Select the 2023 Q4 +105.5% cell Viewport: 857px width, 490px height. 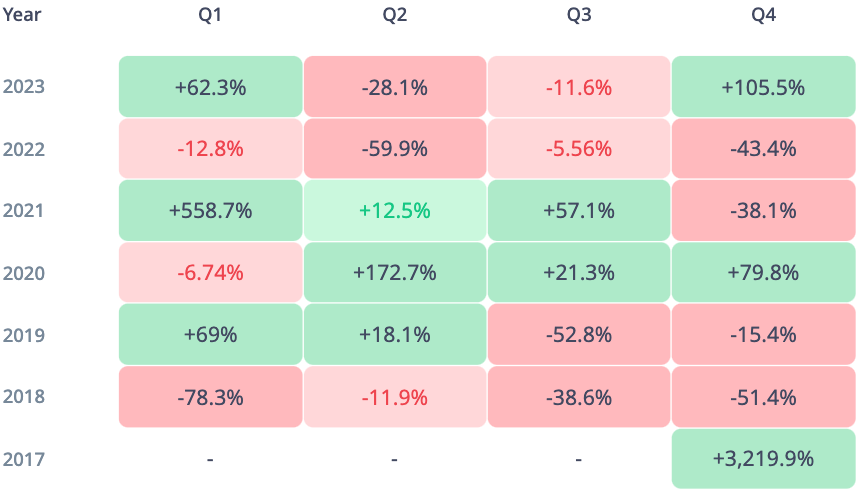pyautogui.click(x=763, y=87)
